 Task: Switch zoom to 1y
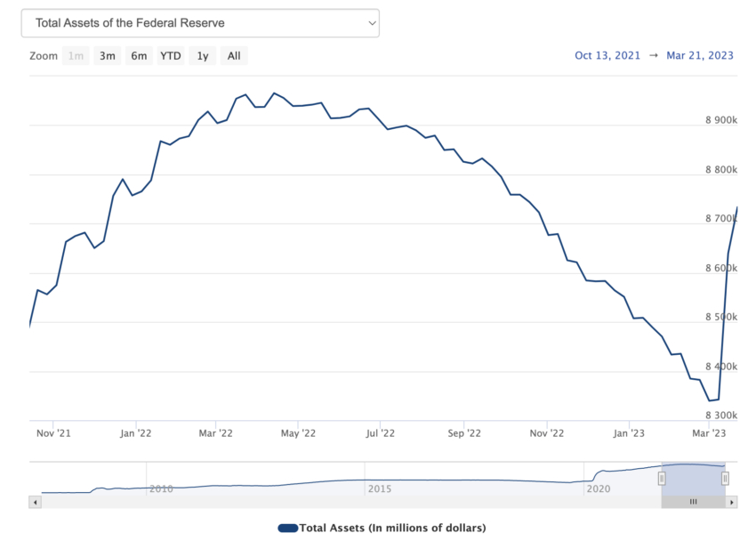tap(203, 56)
